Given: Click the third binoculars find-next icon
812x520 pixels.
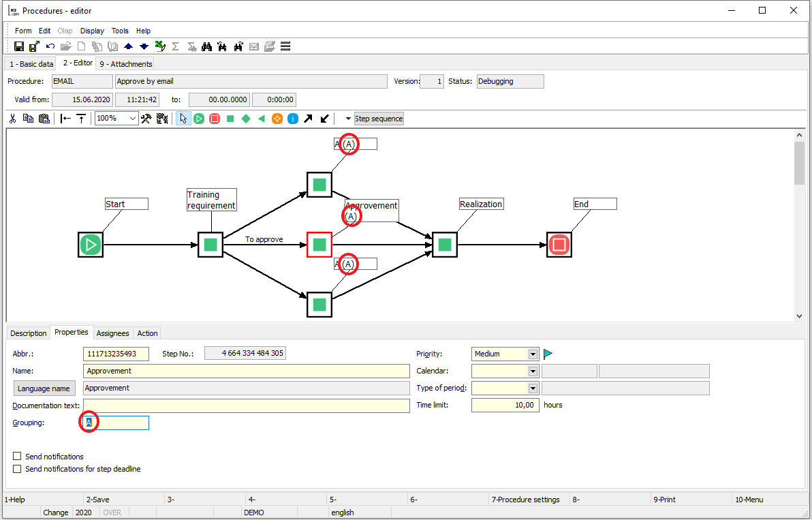Looking at the screenshot, I should point(238,46).
